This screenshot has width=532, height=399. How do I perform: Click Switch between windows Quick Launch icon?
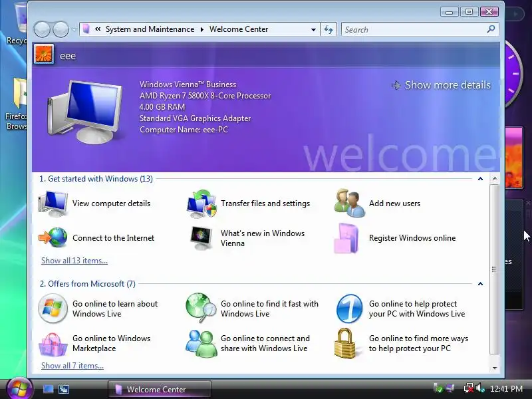[64, 389]
